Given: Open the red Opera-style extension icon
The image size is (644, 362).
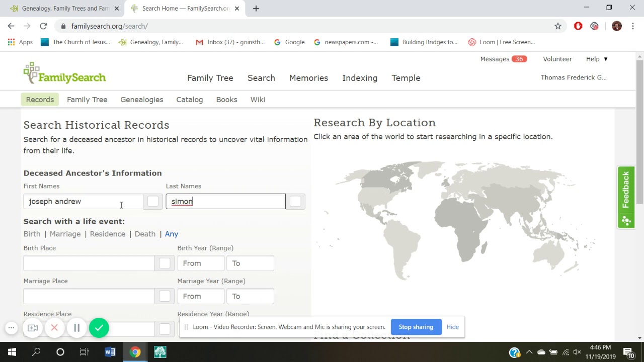Looking at the screenshot, I should [578, 26].
